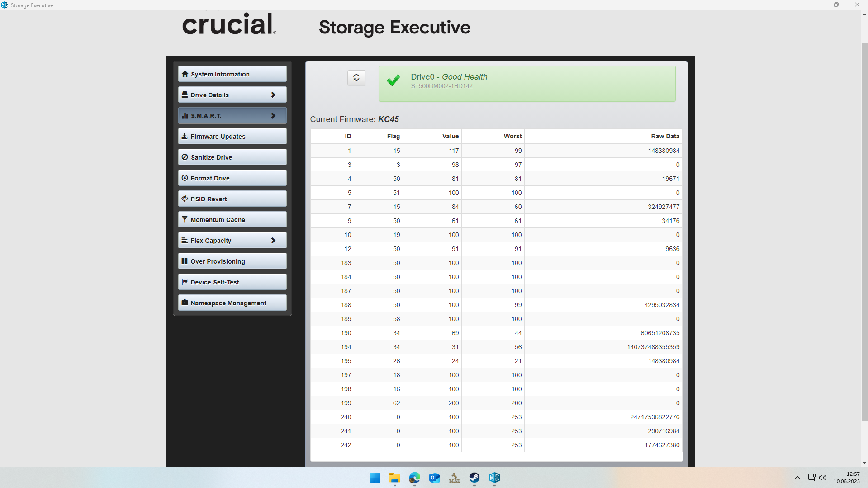The image size is (868, 488).
Task: Expand the Flex Capacity submenu arrow
Action: pyautogui.click(x=273, y=240)
